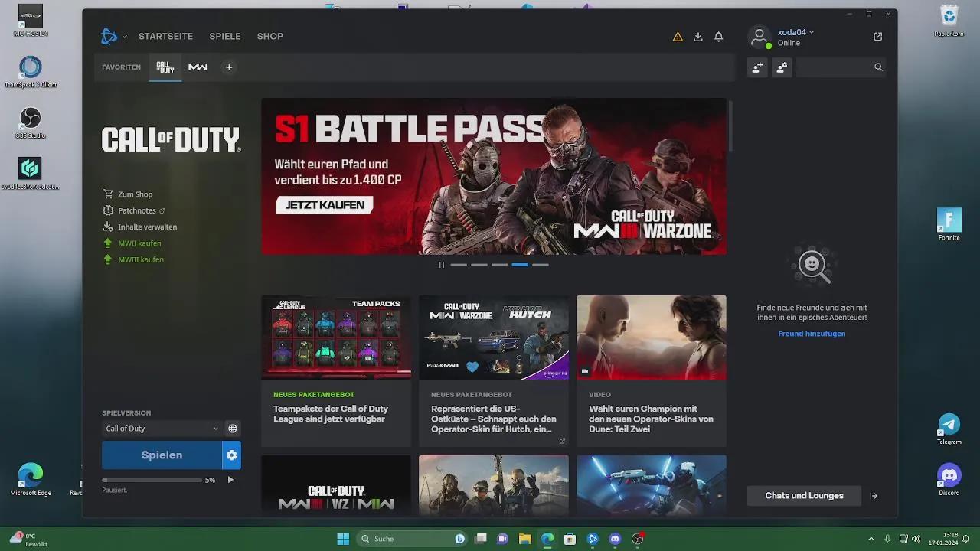Click JETZT KAUFEN on the banner
This screenshot has height=551, width=980.
pos(324,205)
